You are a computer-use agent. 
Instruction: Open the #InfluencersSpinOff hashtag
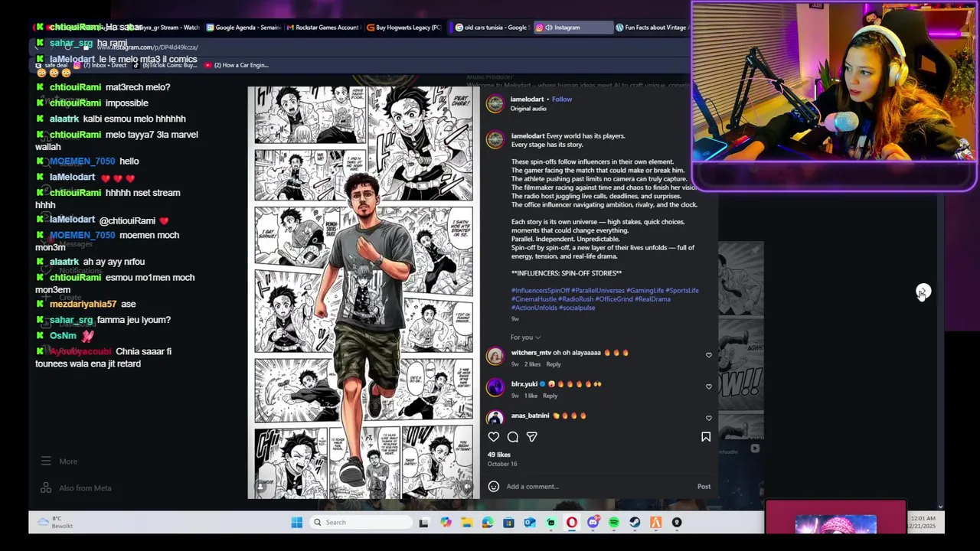click(x=541, y=291)
